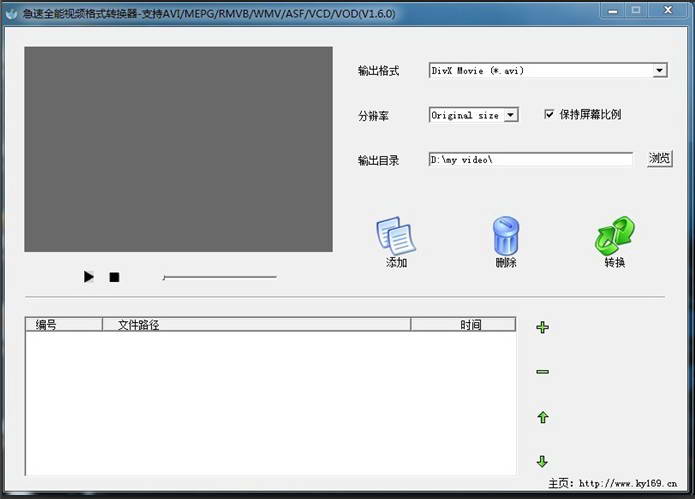Click the 浏览 browse button

pyautogui.click(x=659, y=158)
